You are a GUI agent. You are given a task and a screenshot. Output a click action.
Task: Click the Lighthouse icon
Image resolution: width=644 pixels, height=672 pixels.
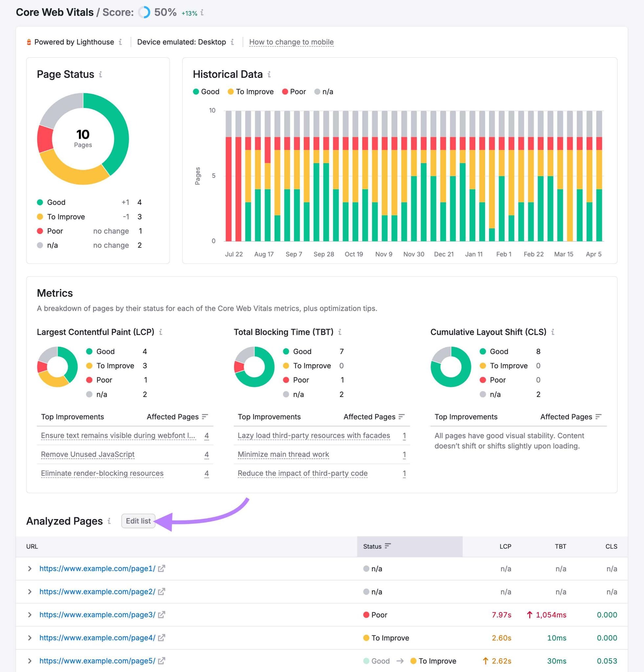coord(29,42)
